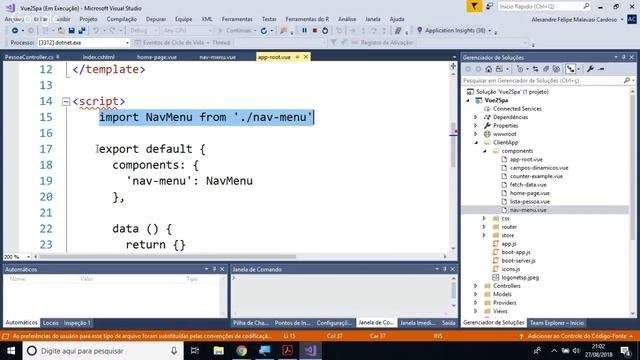This screenshot has height=360, width=640.
Task: Toggle auto-hide pin on Gerenciador de Soluções
Action: pyautogui.click(x=624, y=57)
